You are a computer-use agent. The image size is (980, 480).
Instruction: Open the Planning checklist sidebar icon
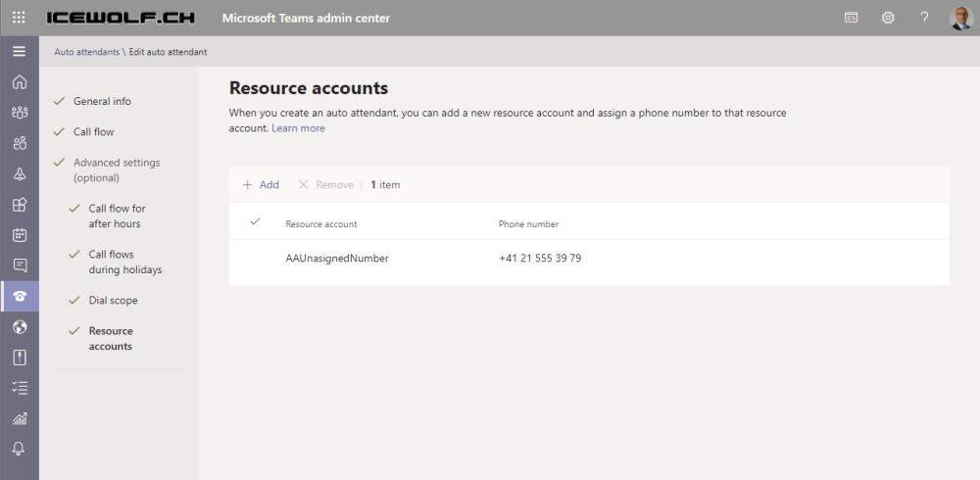[20, 388]
